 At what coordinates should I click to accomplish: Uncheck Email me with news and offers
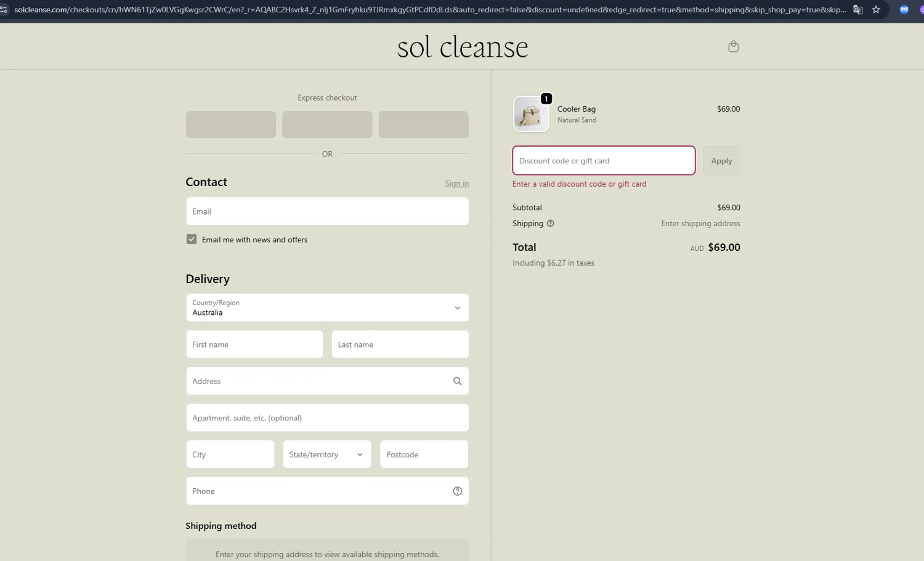tap(192, 239)
